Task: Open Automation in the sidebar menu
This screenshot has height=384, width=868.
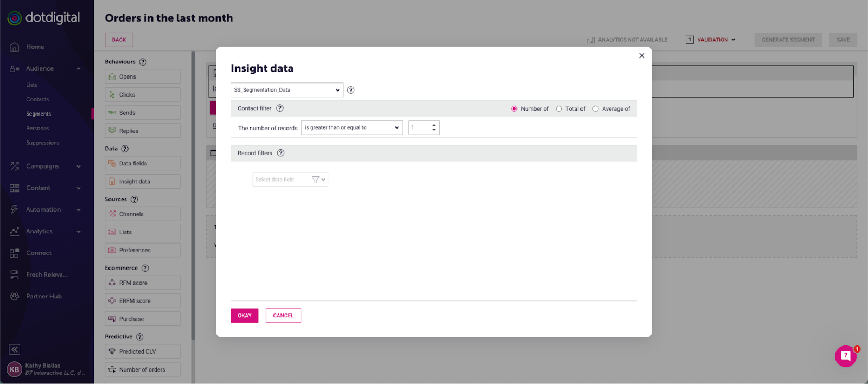Action: (43, 209)
